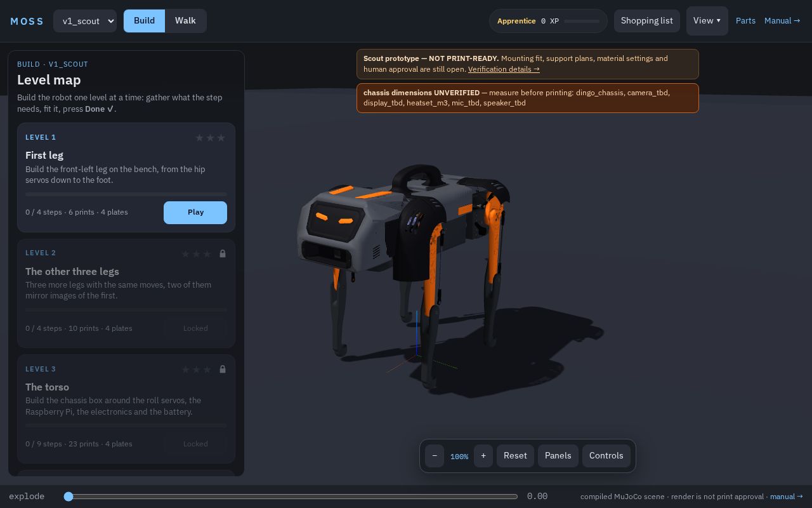The height and width of the screenshot is (508, 812).
Task: Click '0 / 4 steps · 6 prints · 4 plates'
Action: pos(77,212)
